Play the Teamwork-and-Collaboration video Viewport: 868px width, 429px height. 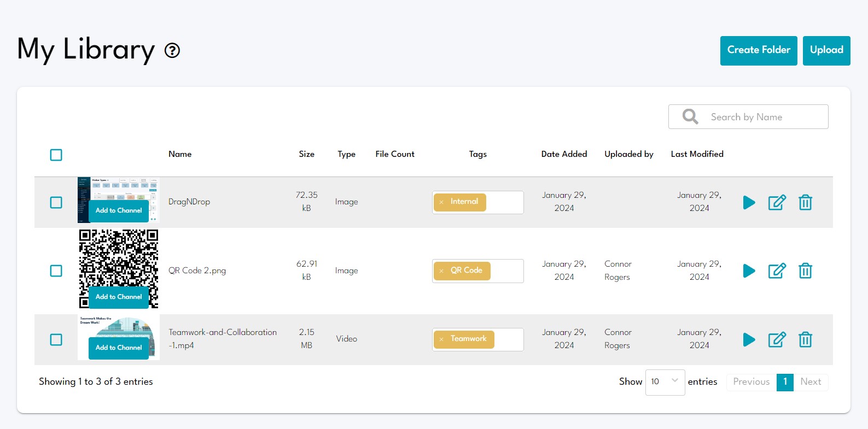[x=749, y=339]
